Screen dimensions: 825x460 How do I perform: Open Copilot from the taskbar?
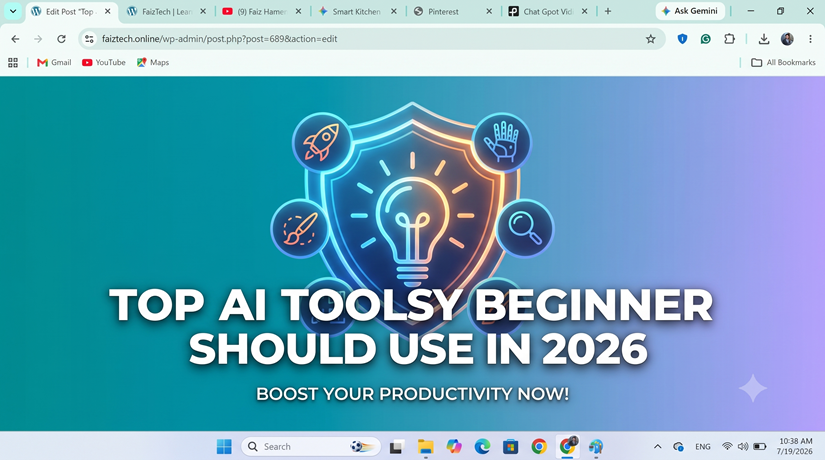point(454,447)
